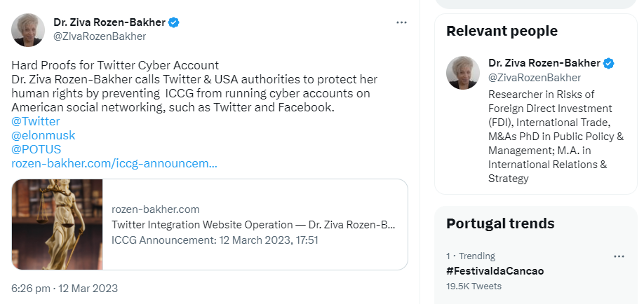Follow the rozen-bakher.com/iccg-announcem… link
The height and width of the screenshot is (304, 644).
[x=114, y=163]
